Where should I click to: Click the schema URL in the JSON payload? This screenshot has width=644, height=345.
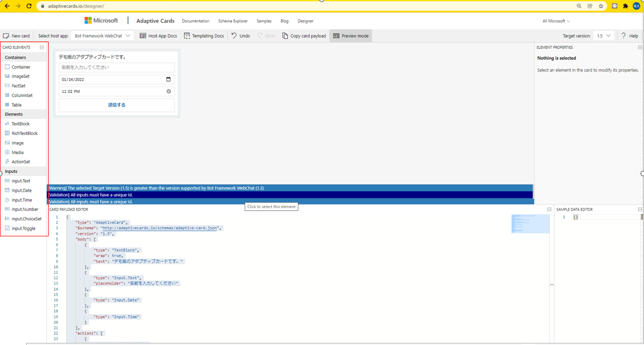[x=160, y=228]
